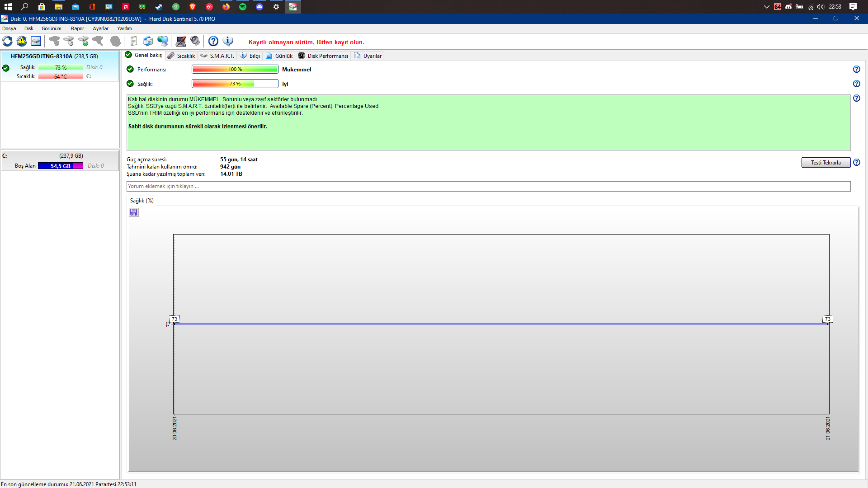
Task: Click the refresh with warning icon
Action: pyautogui.click(x=22, y=41)
